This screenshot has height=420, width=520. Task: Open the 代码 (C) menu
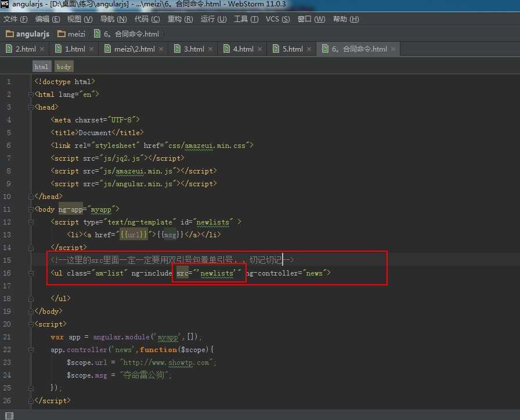tap(147, 19)
